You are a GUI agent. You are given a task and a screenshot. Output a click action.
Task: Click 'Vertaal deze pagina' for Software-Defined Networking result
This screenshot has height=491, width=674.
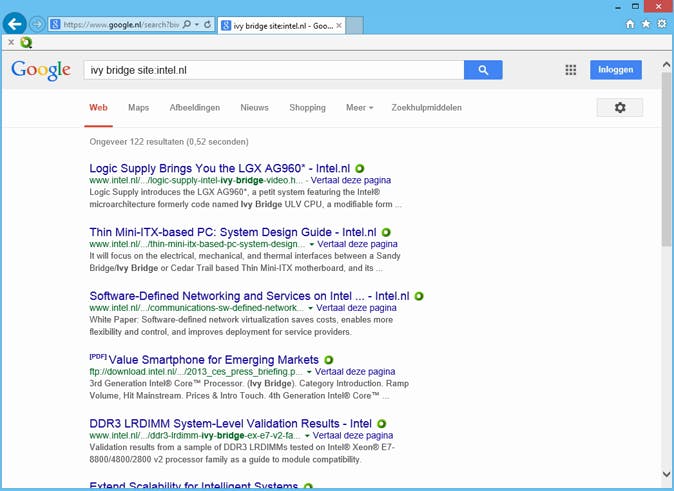click(356, 307)
